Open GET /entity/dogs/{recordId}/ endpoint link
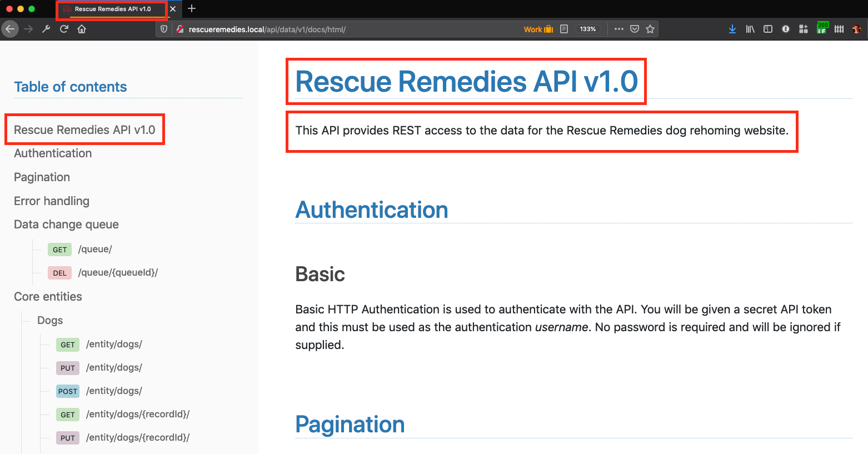 (137, 414)
